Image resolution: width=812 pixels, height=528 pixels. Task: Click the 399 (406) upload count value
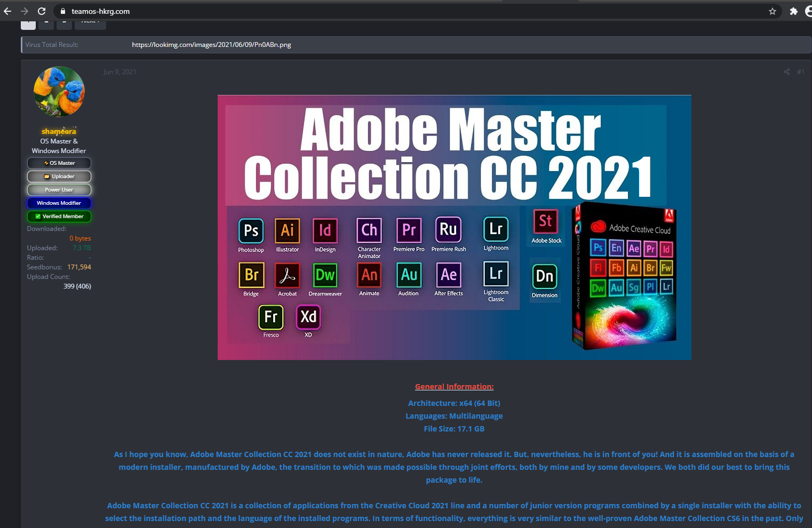[x=77, y=286]
